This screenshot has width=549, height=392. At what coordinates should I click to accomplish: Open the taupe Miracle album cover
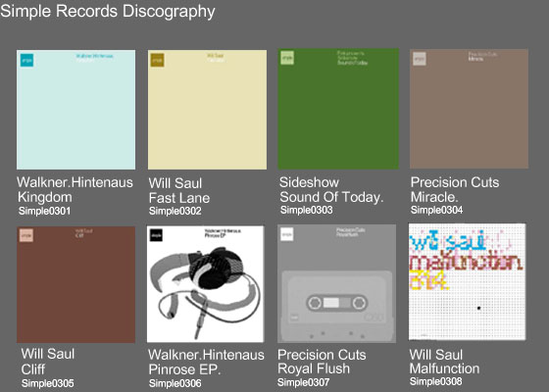pyautogui.click(x=470, y=109)
